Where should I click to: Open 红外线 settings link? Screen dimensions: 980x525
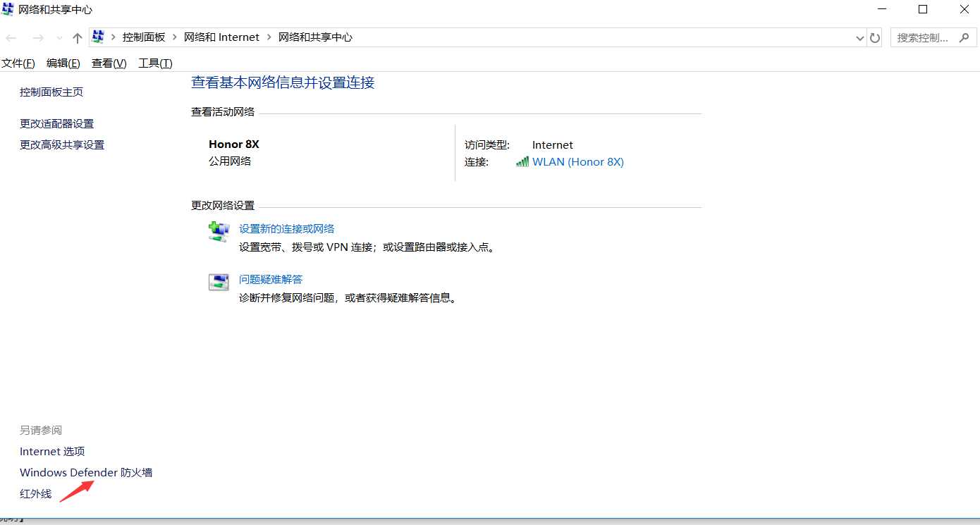pos(36,494)
